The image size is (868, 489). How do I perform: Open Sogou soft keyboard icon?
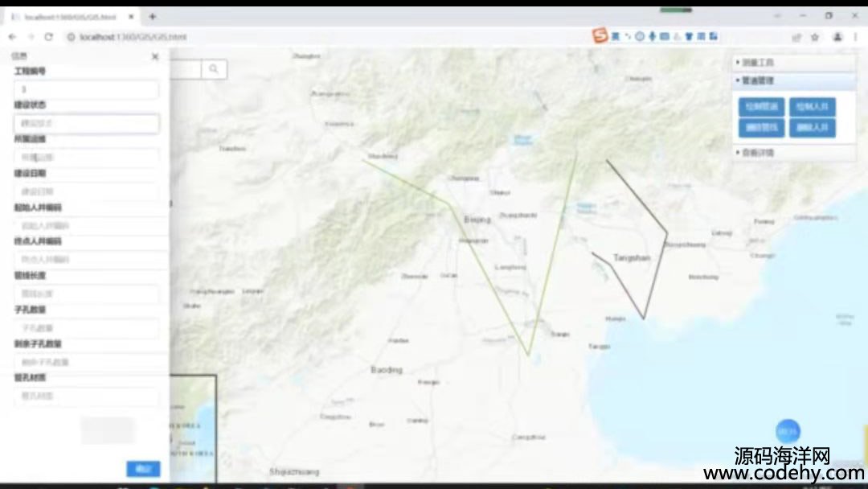(x=665, y=36)
